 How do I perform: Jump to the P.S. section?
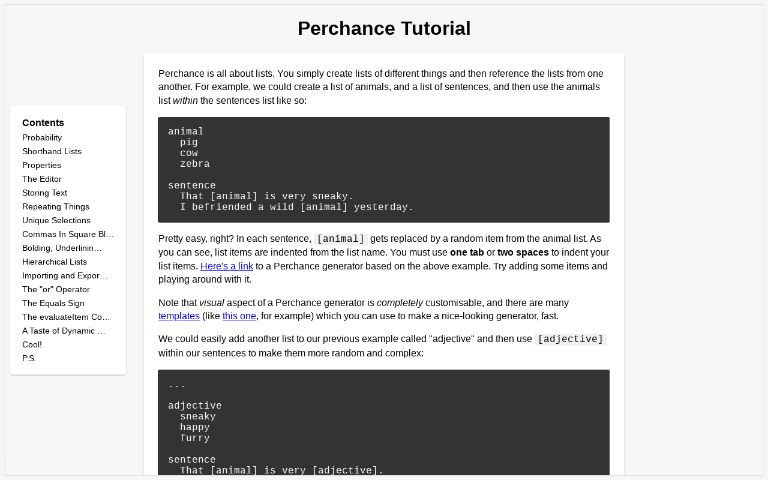click(29, 358)
